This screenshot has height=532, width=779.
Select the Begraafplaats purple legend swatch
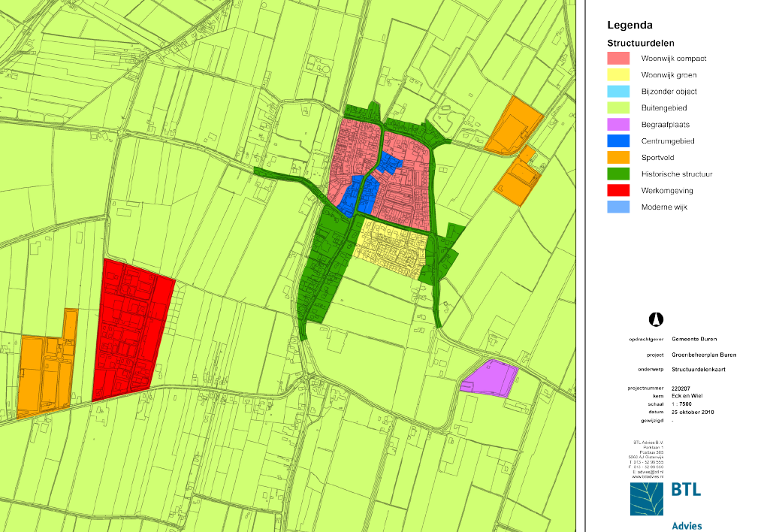click(618, 124)
